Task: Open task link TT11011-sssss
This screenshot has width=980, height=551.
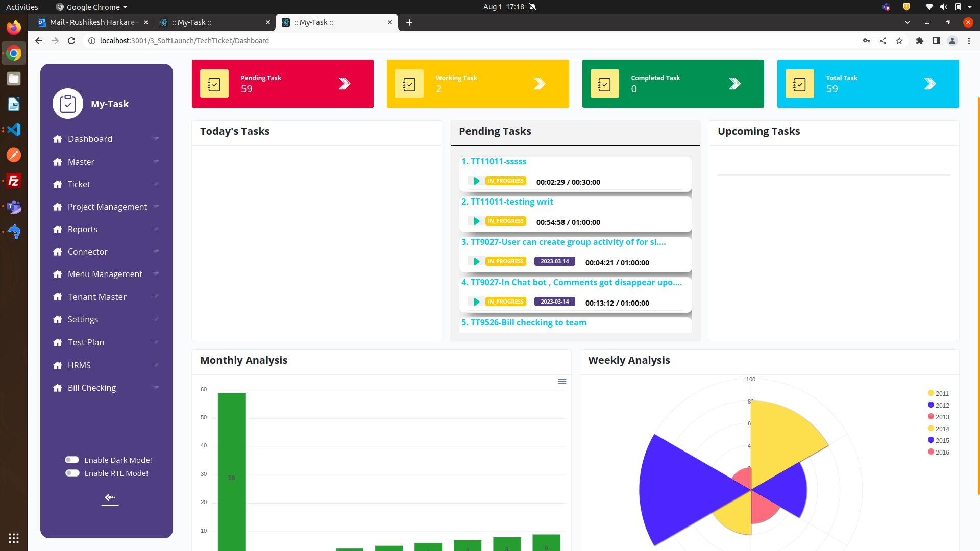Action: 494,161
